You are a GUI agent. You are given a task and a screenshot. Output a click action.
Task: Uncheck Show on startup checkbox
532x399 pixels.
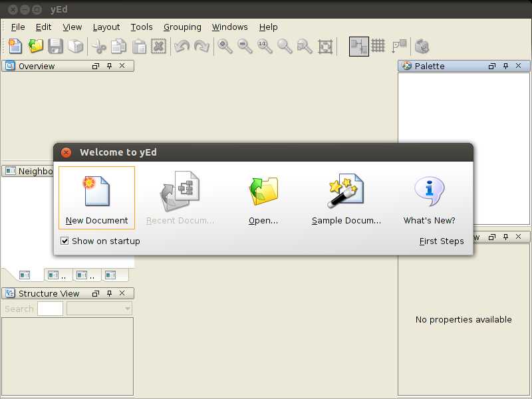click(65, 241)
